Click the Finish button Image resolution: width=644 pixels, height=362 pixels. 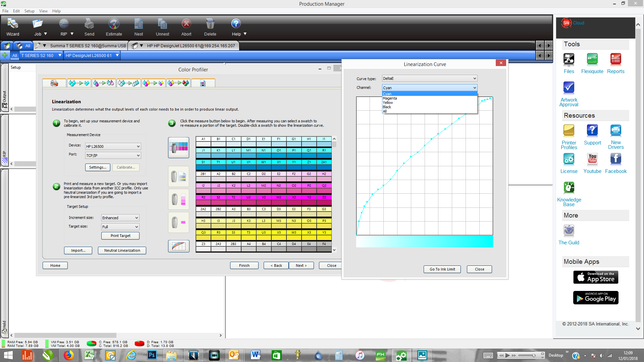tap(244, 265)
